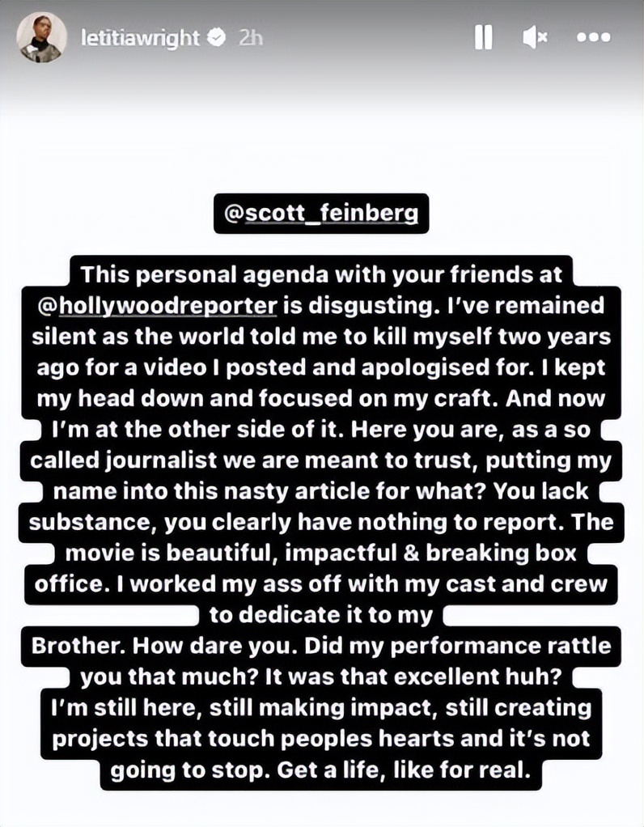
Task: Click the line starting "substance, you clearly have"
Action: [x=320, y=522]
